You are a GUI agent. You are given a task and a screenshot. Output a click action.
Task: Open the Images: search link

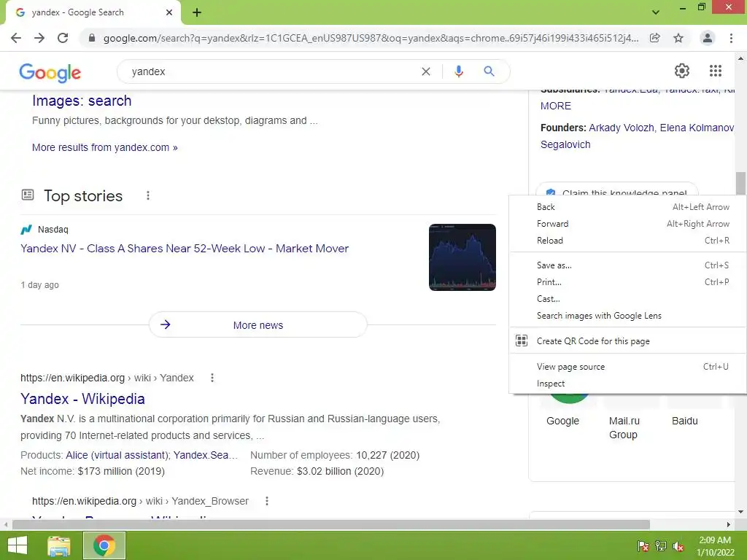pos(82,101)
